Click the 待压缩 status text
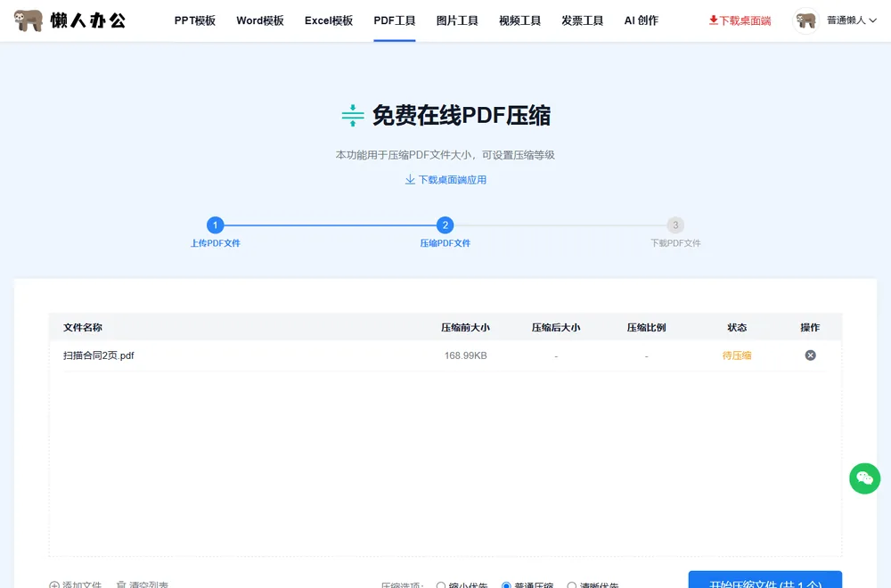Image resolution: width=891 pixels, height=588 pixels. click(x=737, y=355)
